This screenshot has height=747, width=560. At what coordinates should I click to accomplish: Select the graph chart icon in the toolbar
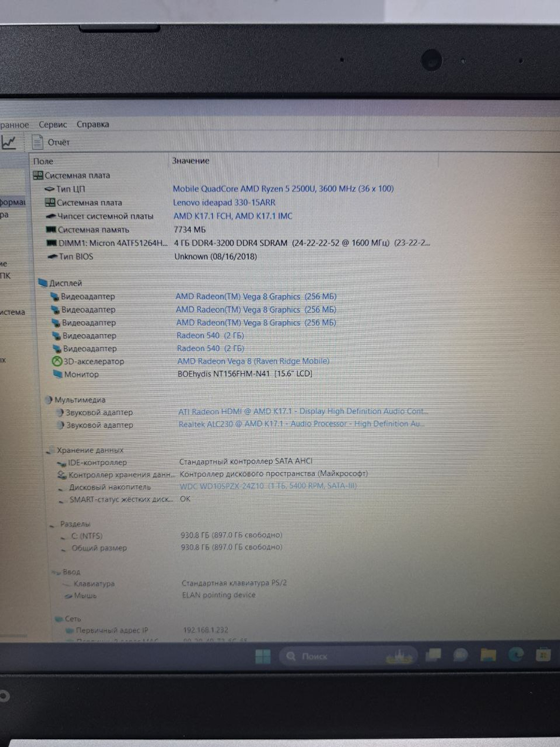click(x=7, y=142)
